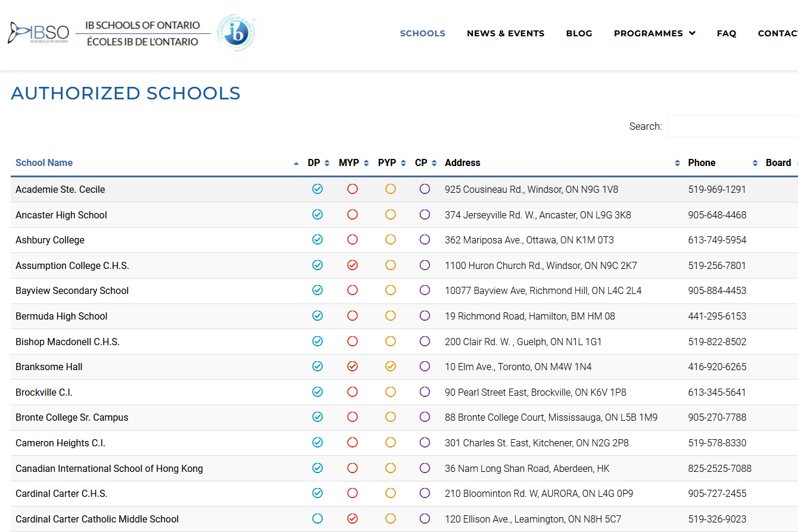Click phone number 519-326-9023
This screenshot has height=532, width=798.
[717, 519]
